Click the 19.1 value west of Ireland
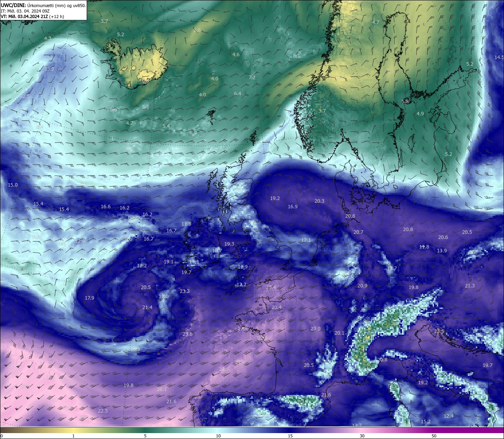The height and width of the screenshot is (439, 504). pos(169,261)
